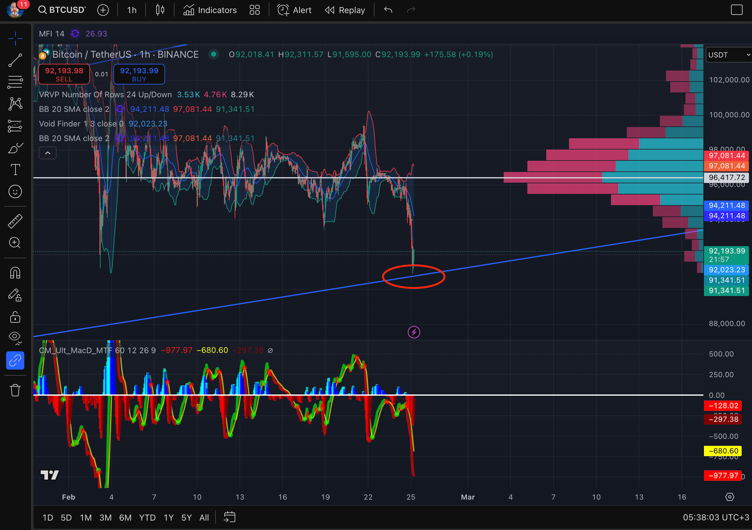Viewport: 752px width, 530px height.
Task: Open the forecasting and measurement tools
Action: coord(15,126)
